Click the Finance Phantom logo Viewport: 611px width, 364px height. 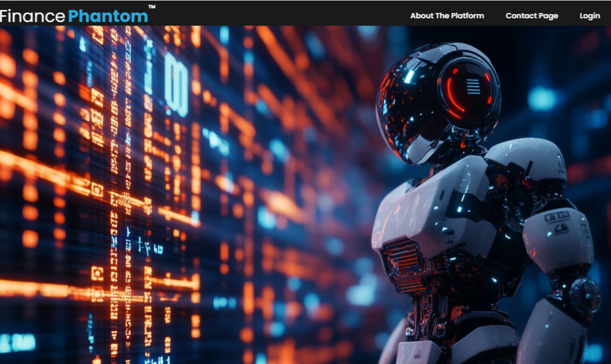click(x=74, y=16)
